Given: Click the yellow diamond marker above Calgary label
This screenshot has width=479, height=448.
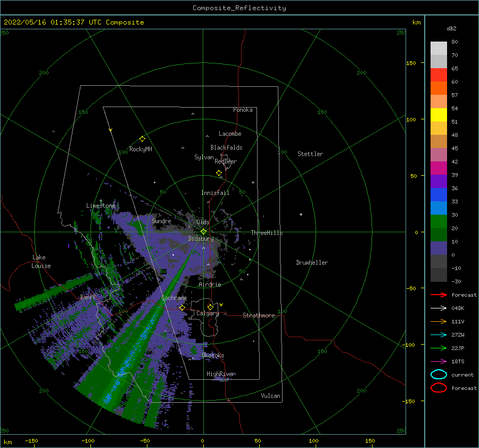Looking at the screenshot, I should click(x=210, y=307).
